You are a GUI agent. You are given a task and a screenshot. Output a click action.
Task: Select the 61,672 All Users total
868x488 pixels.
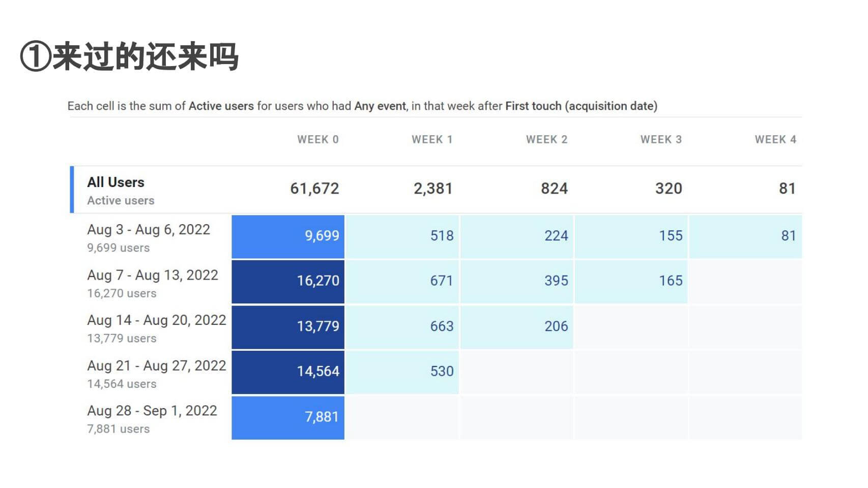(x=314, y=189)
